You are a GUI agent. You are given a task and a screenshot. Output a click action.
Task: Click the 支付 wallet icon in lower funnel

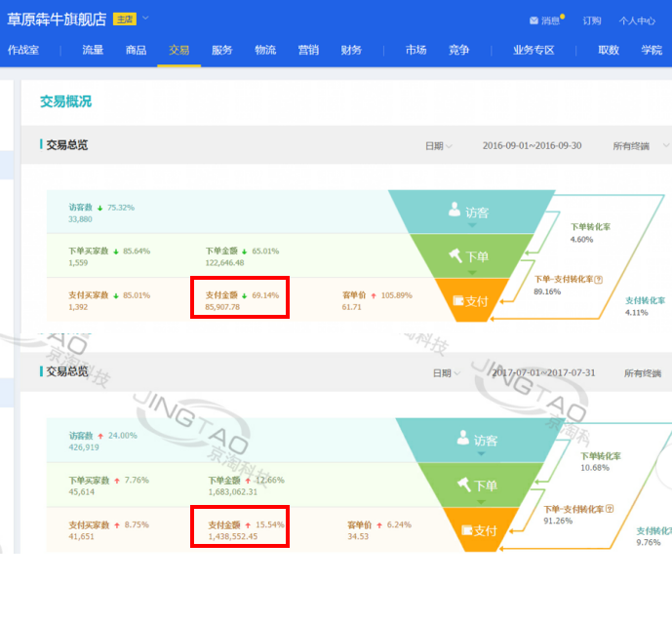point(467,530)
